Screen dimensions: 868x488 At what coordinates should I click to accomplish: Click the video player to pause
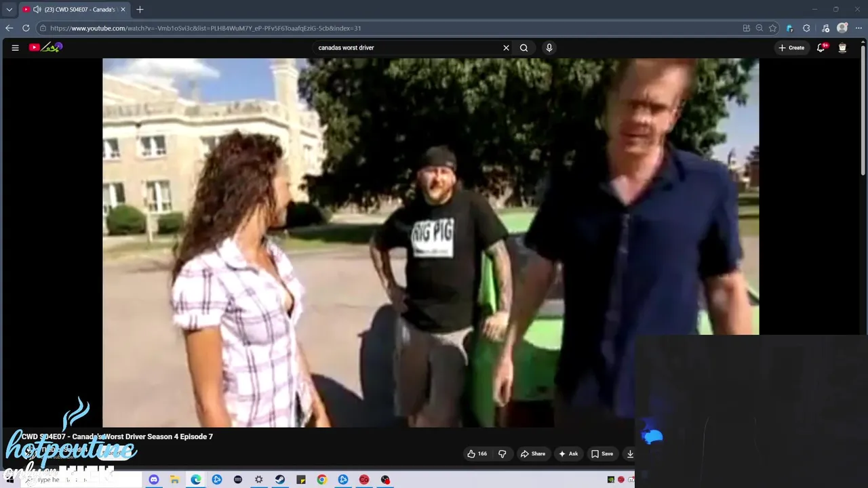pyautogui.click(x=431, y=243)
